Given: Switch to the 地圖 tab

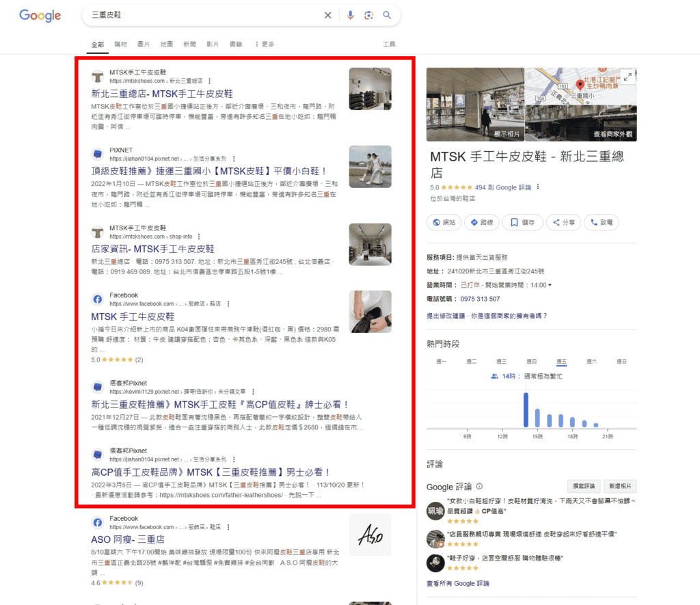Looking at the screenshot, I should [x=167, y=44].
